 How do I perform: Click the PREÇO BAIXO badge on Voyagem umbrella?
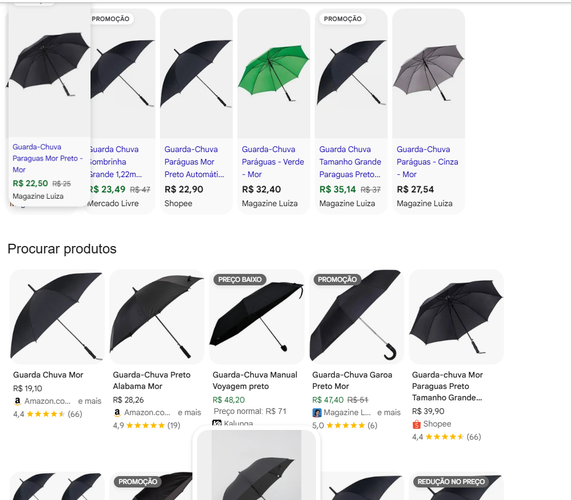(240, 279)
